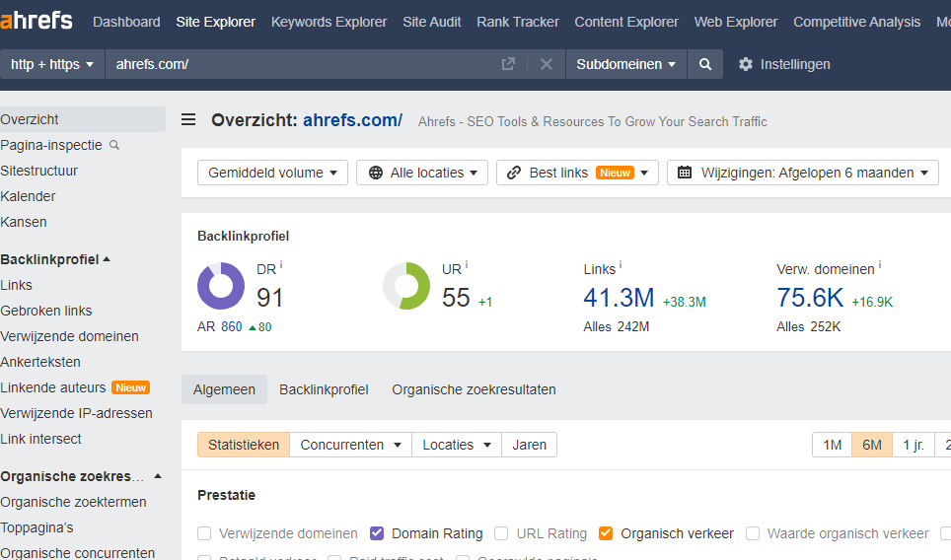Click the Ahrefs logo
951x560 pixels.
coord(36,21)
